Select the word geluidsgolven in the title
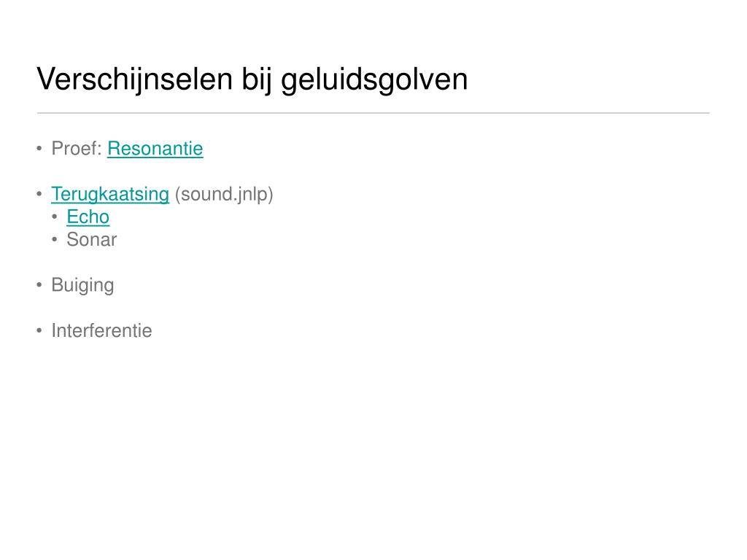Screen dimensions: 747x560 pos(374,79)
